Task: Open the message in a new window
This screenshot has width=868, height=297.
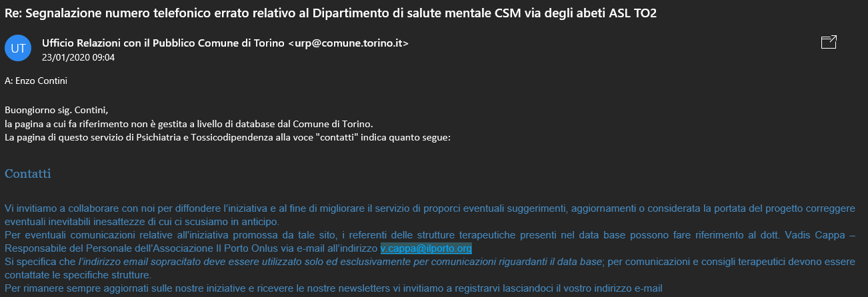Action: [x=829, y=43]
